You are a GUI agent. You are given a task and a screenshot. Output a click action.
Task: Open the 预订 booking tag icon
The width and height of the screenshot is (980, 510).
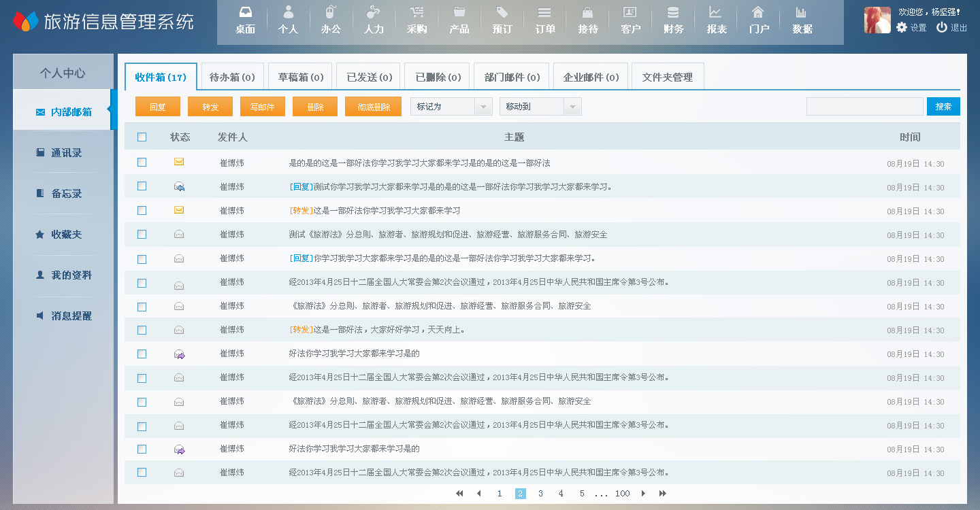(502, 20)
